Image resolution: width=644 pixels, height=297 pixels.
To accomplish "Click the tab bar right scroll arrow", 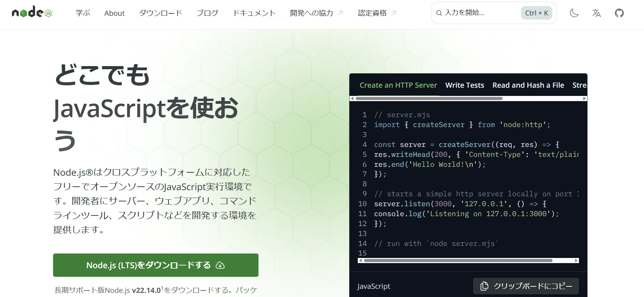I will pos(584,99).
